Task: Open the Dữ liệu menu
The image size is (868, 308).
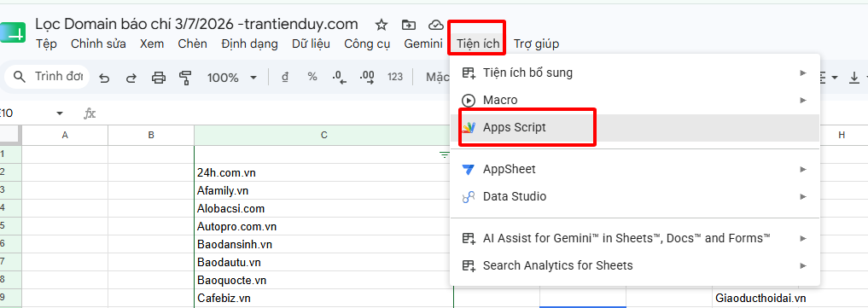Action: [x=311, y=44]
